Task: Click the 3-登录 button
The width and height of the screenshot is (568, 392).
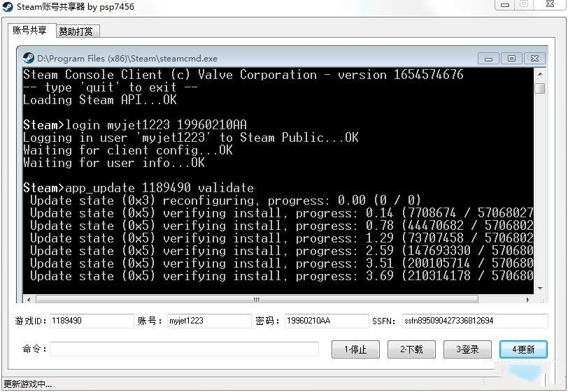Action: 467,349
